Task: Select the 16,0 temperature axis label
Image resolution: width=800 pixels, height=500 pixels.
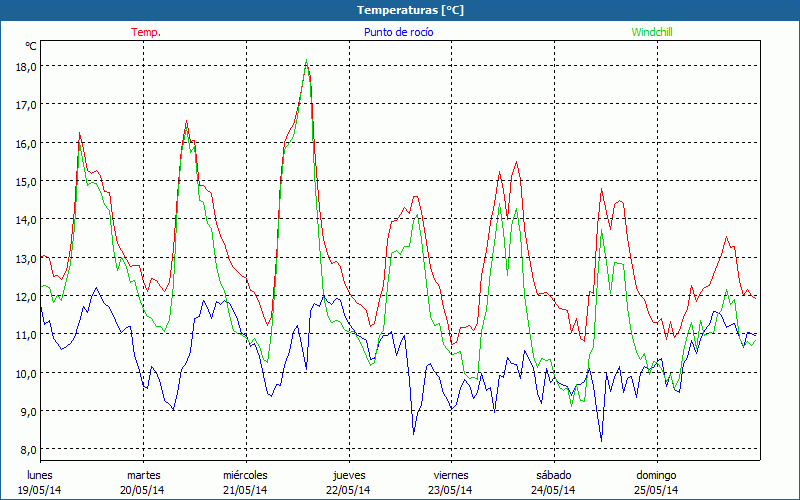Action: click(26, 143)
